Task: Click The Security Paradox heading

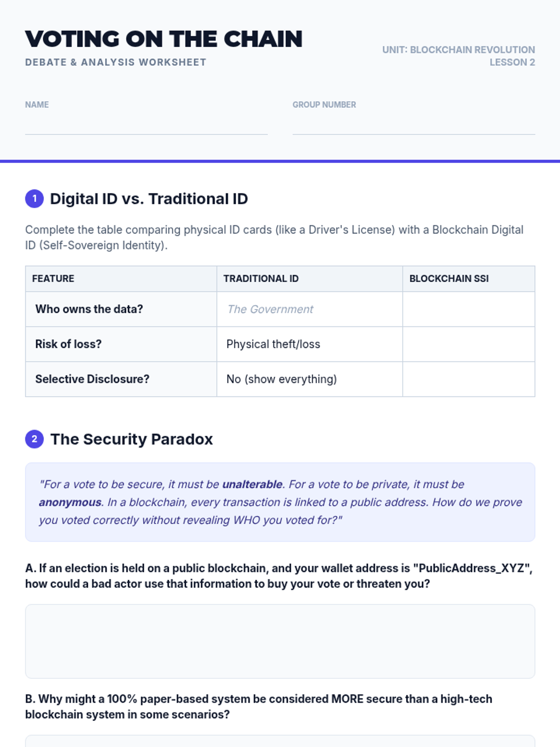Action: [132, 439]
